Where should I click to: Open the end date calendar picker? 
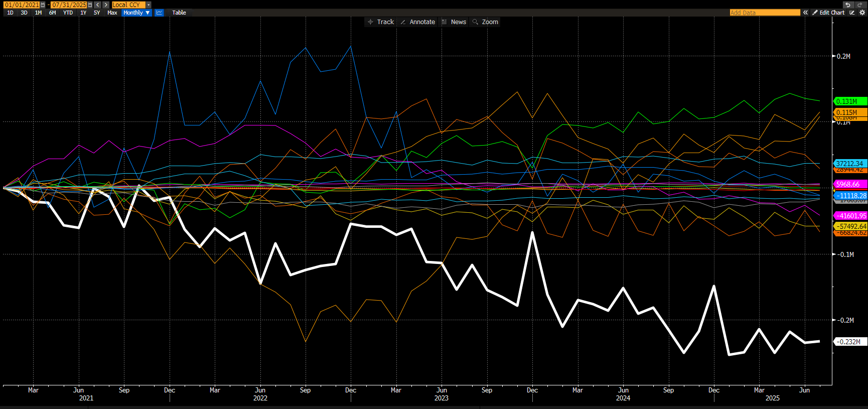coord(90,5)
